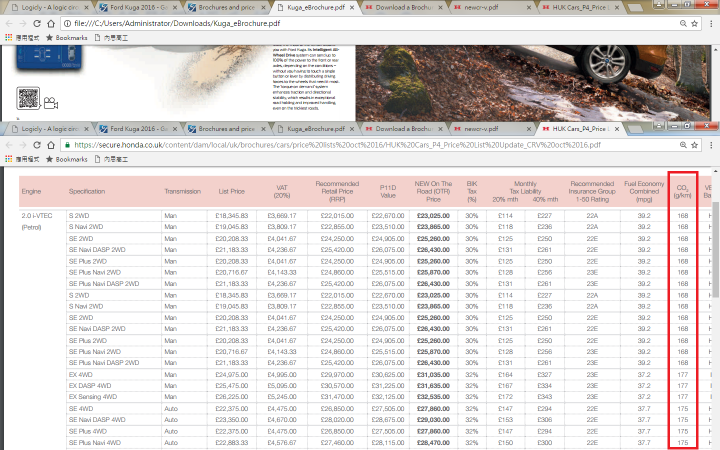
Task: Click the video camera icon beside the QR code
Action: pyautogui.click(x=51, y=103)
